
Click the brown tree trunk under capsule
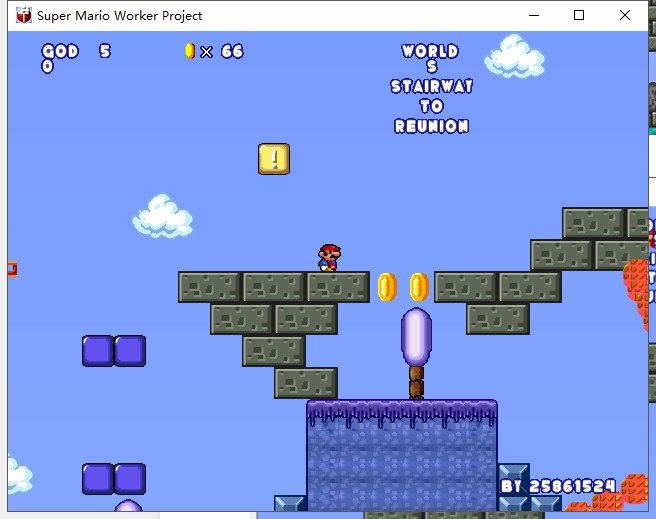coord(416,383)
